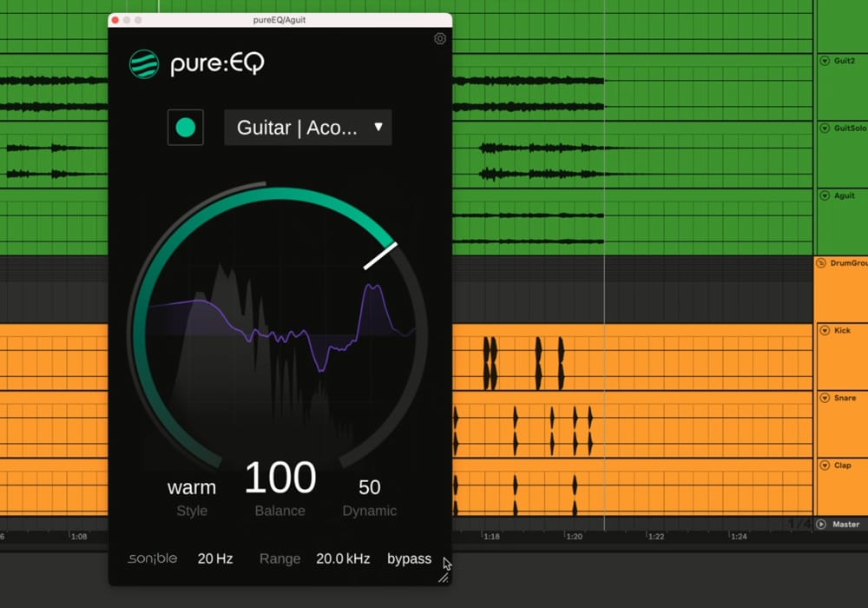Screen dimensions: 868x608
Task: Click the Style label under warm
Action: tap(192, 511)
